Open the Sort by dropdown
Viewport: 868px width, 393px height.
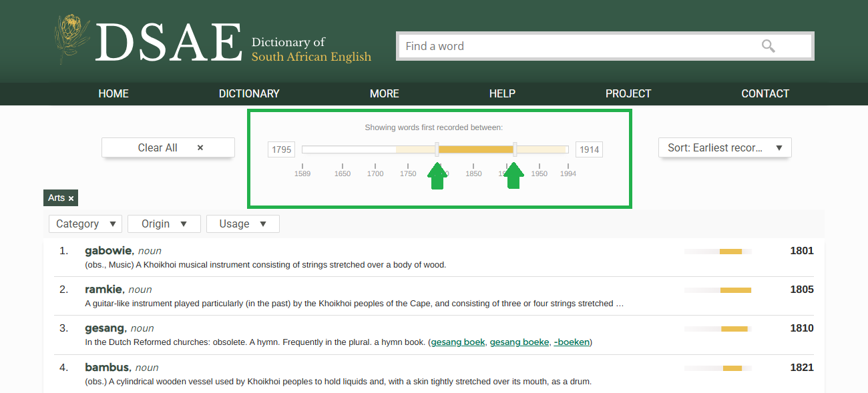tap(724, 147)
